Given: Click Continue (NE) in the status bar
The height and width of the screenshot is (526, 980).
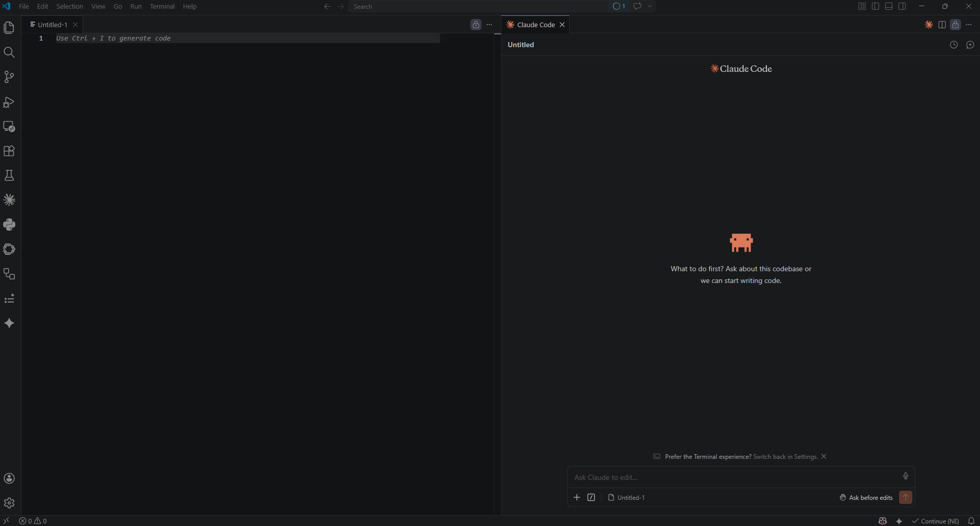Looking at the screenshot, I should coord(935,521).
